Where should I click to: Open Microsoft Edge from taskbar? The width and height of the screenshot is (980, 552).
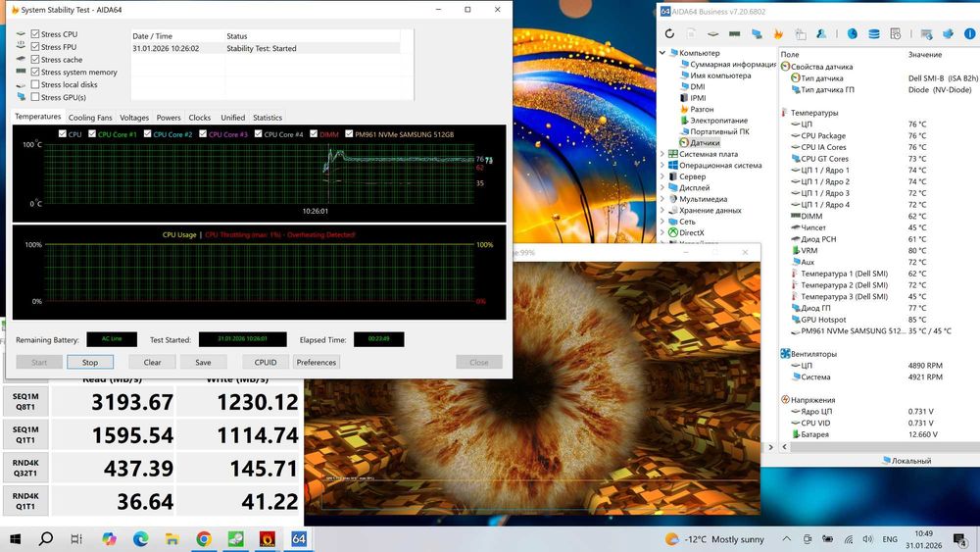click(x=140, y=539)
